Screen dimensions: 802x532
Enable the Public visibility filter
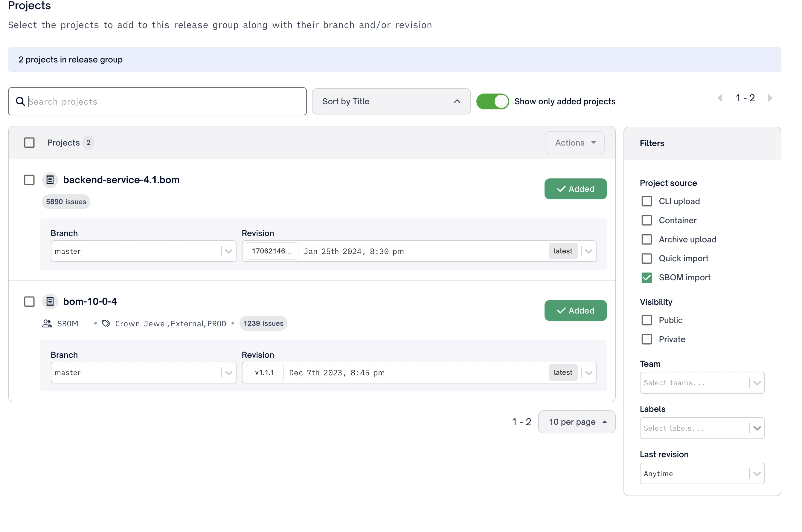point(647,320)
